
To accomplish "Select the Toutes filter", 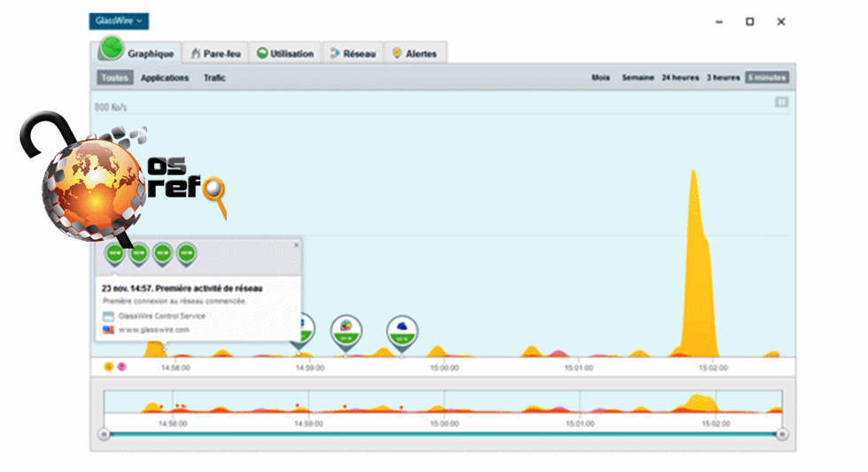I will click(x=115, y=77).
